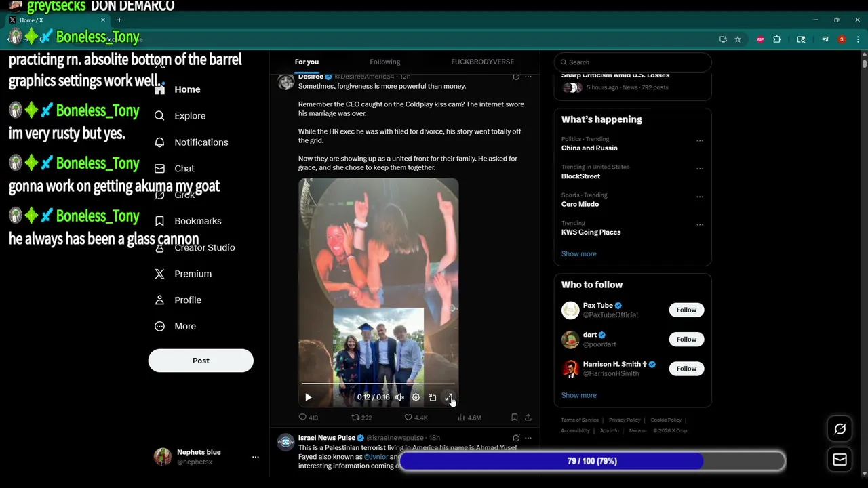Open more options on Desiree's post
Viewport: 868px width, 488px height.
[528, 77]
